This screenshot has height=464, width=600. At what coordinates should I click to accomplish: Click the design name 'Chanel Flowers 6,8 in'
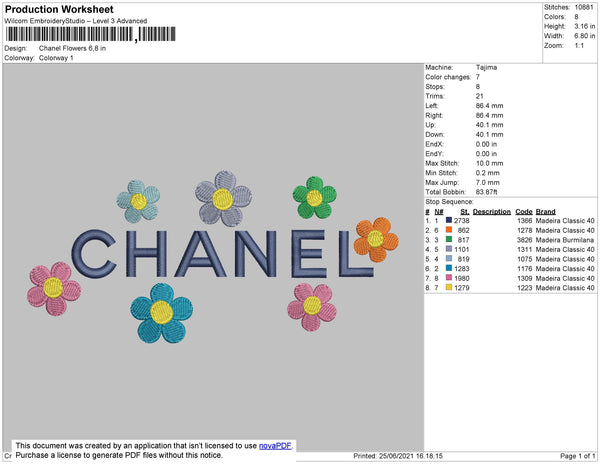[72, 48]
